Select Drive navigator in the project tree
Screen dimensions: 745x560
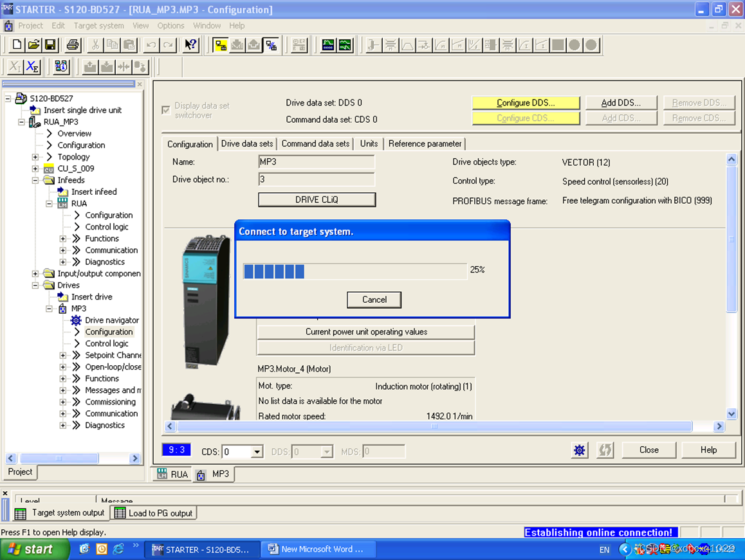coord(112,320)
